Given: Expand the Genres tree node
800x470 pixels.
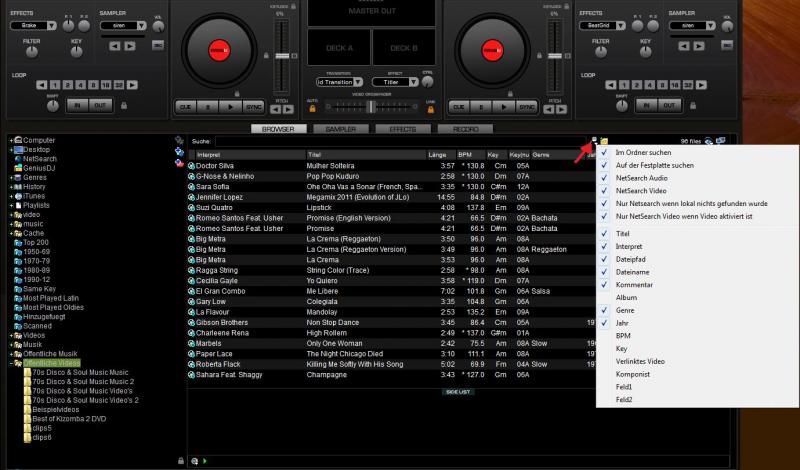Looking at the screenshot, I should 11,176.
